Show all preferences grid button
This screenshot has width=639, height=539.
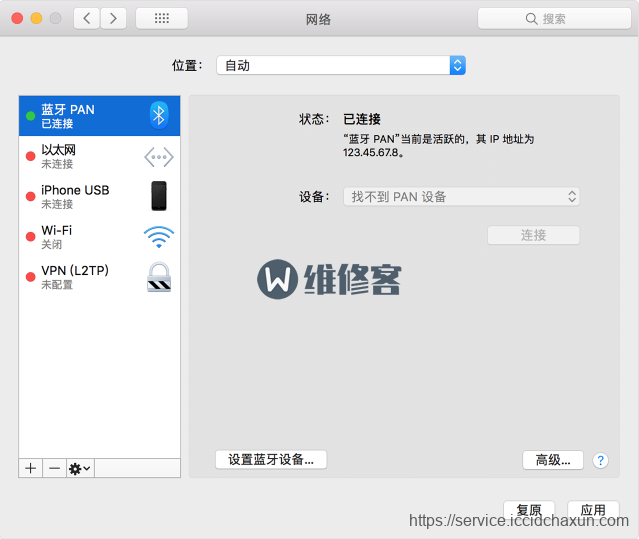coord(162,18)
